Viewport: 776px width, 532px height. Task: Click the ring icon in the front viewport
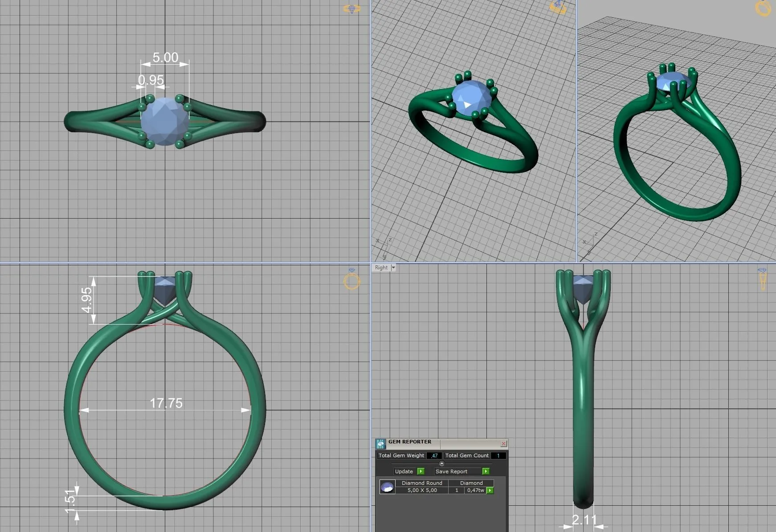[x=351, y=280]
